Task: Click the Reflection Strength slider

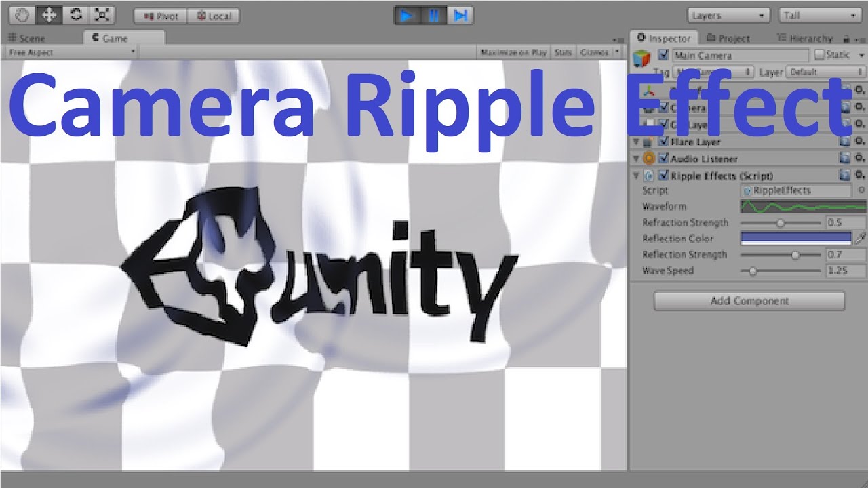Action: coord(781,255)
